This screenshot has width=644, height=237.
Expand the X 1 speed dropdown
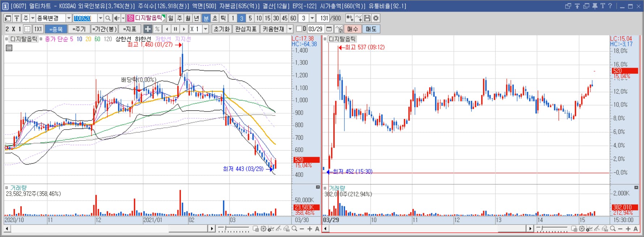coord(206,29)
